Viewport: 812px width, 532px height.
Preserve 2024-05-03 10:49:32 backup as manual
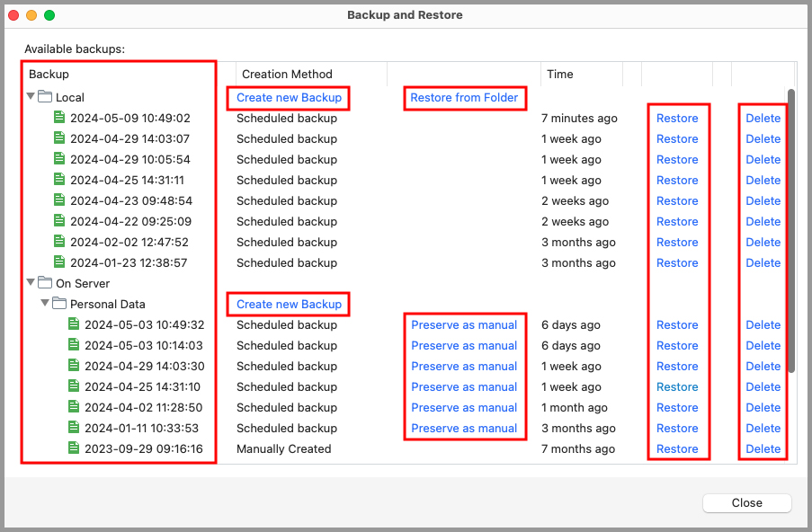tap(464, 325)
